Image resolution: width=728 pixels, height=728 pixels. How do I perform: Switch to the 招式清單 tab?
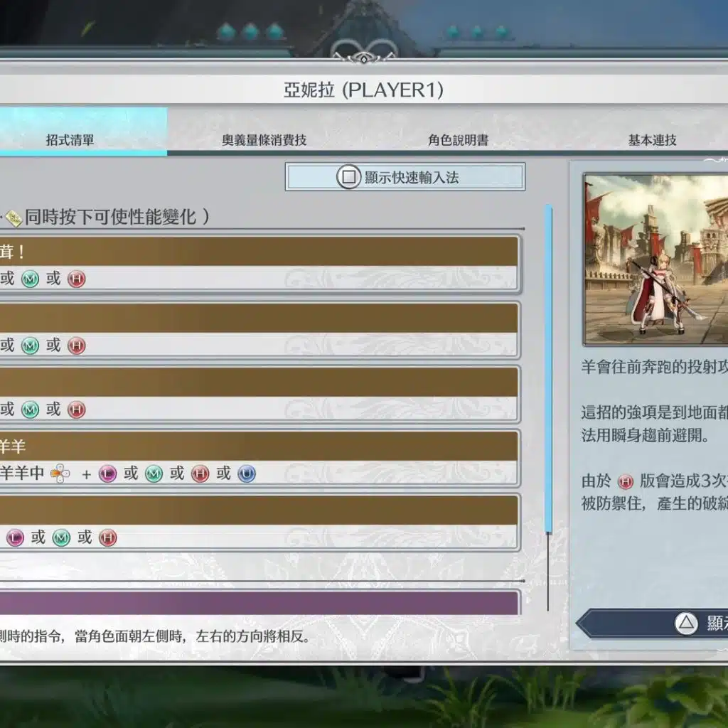click(70, 140)
